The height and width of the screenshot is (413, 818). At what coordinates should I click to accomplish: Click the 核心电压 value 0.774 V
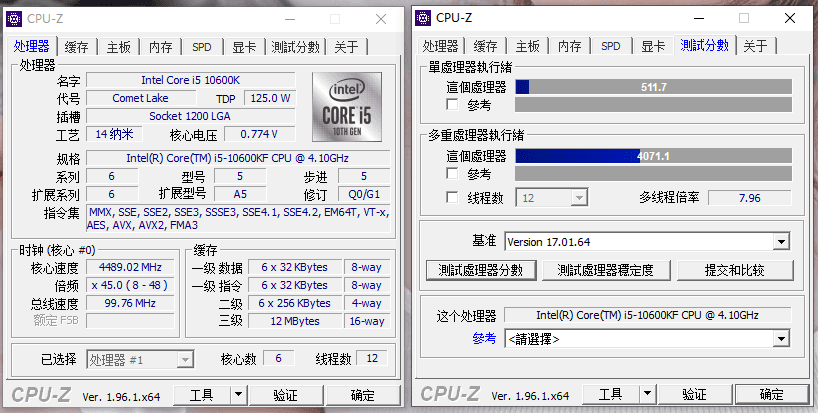click(259, 134)
